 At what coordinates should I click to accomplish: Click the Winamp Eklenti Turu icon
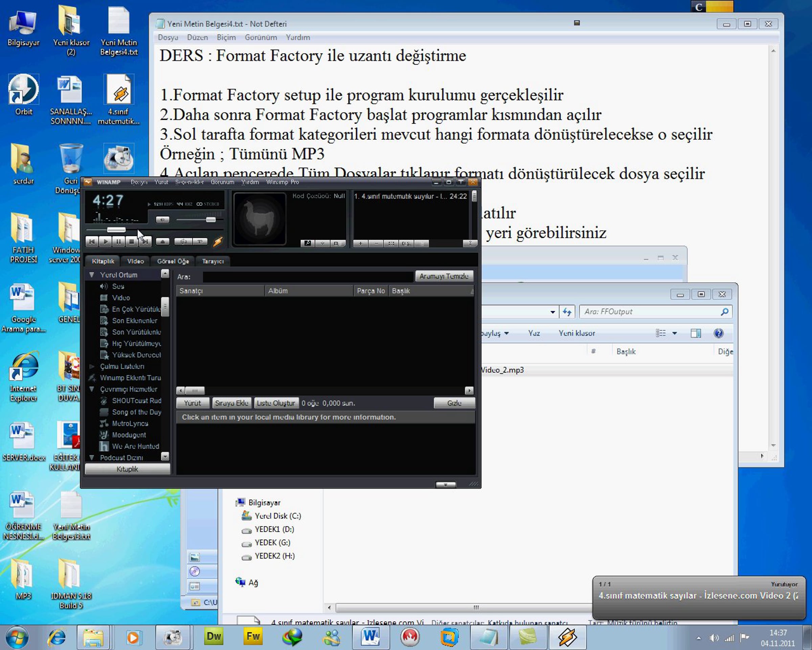click(x=92, y=377)
